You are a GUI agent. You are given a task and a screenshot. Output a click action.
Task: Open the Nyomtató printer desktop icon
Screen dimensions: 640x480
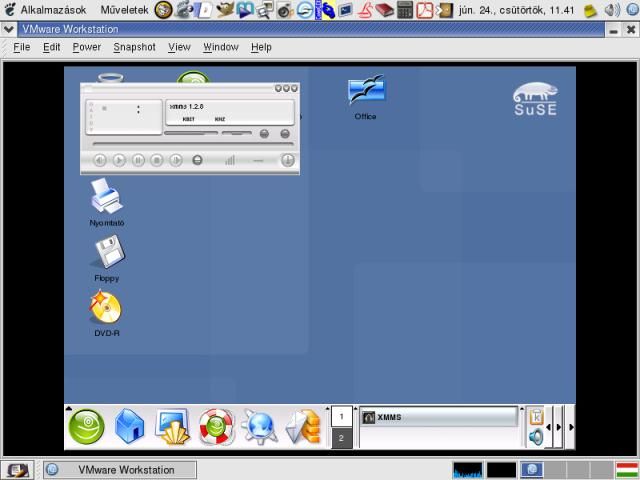[x=107, y=202]
